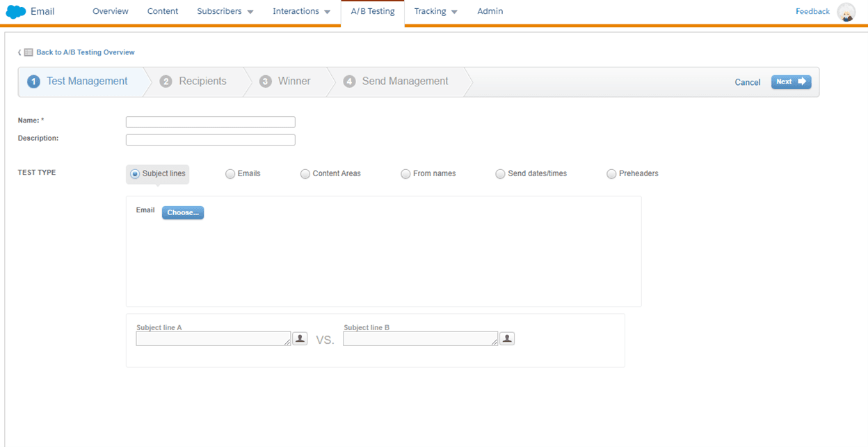
Task: Click inside the Name input field
Action: click(x=210, y=121)
